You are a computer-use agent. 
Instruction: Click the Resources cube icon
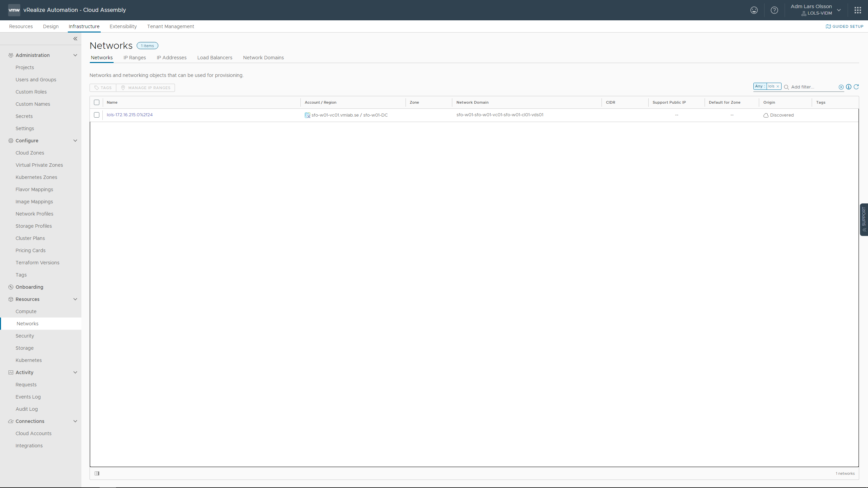11,299
